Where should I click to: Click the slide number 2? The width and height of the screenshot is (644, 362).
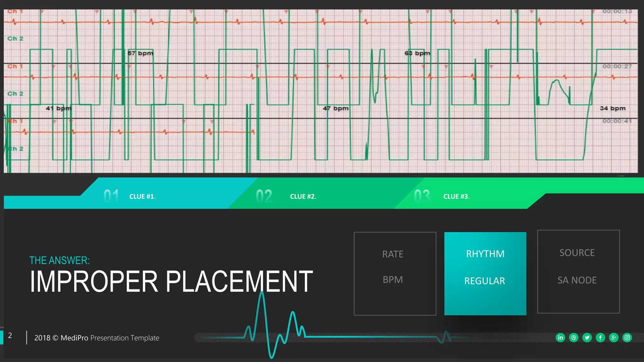[x=10, y=336]
